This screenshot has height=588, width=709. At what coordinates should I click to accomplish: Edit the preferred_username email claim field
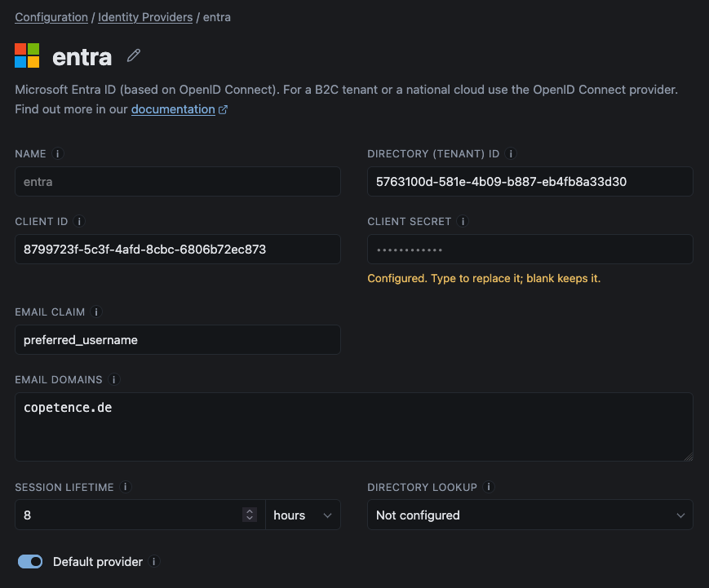coord(178,339)
